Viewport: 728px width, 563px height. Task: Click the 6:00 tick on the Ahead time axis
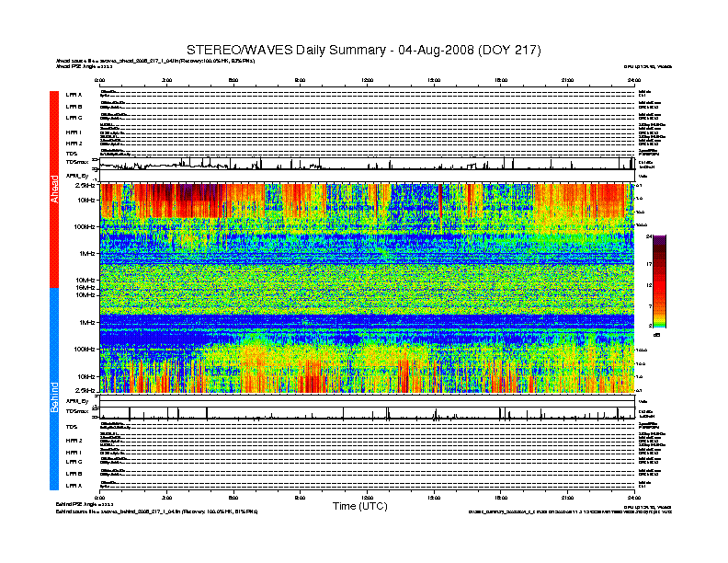click(x=233, y=80)
